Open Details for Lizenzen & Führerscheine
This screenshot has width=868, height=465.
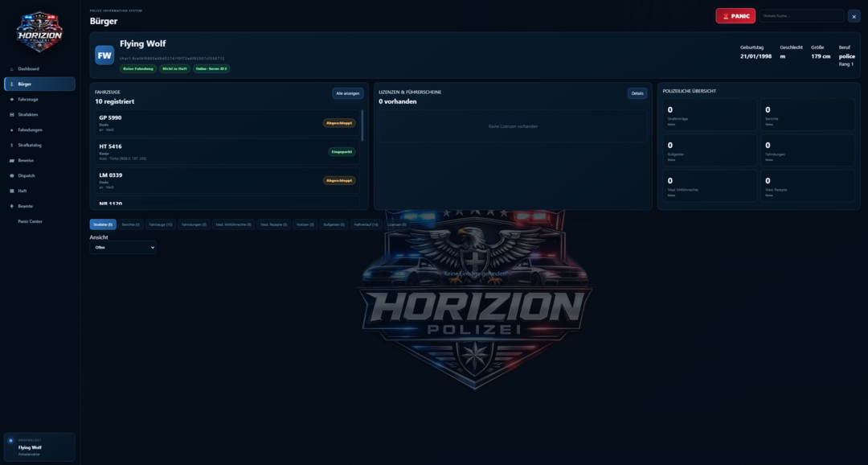point(637,93)
